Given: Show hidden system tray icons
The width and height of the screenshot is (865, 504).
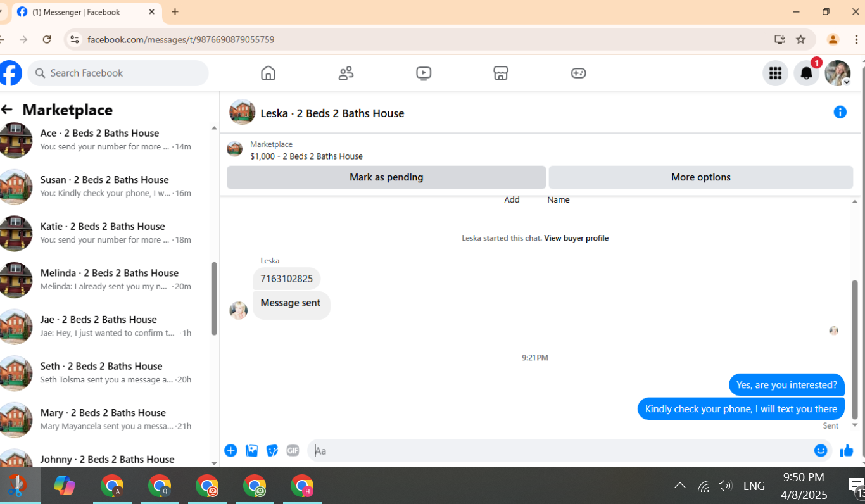Looking at the screenshot, I should click(x=679, y=486).
